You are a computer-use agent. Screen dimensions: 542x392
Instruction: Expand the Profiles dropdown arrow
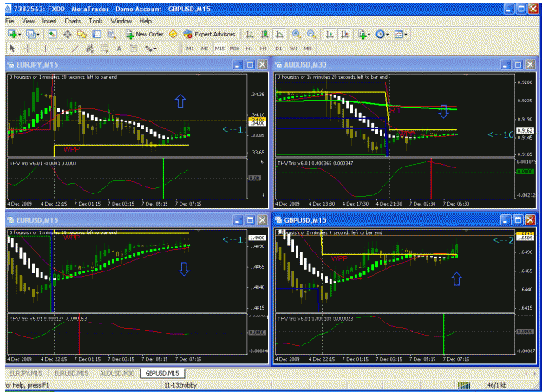[x=38, y=35]
